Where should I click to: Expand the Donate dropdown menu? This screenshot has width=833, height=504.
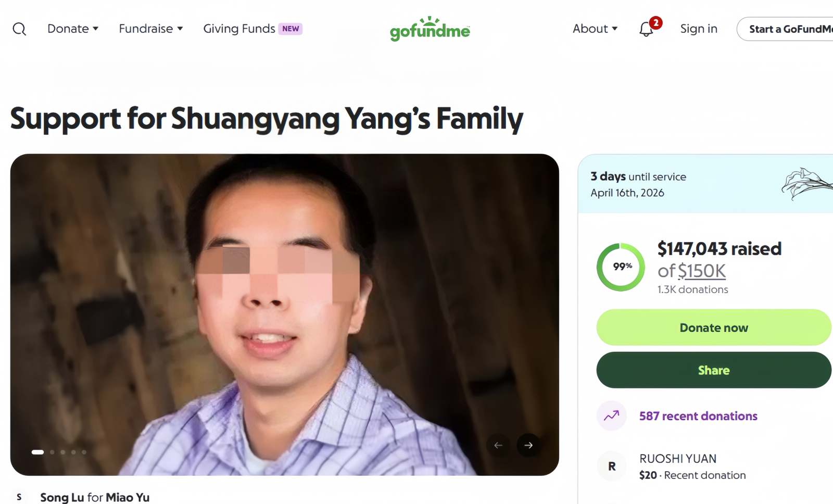click(73, 29)
